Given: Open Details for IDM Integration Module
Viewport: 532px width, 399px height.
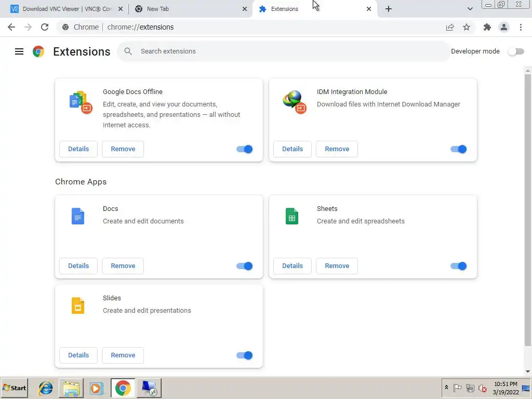Looking at the screenshot, I should pos(292,149).
